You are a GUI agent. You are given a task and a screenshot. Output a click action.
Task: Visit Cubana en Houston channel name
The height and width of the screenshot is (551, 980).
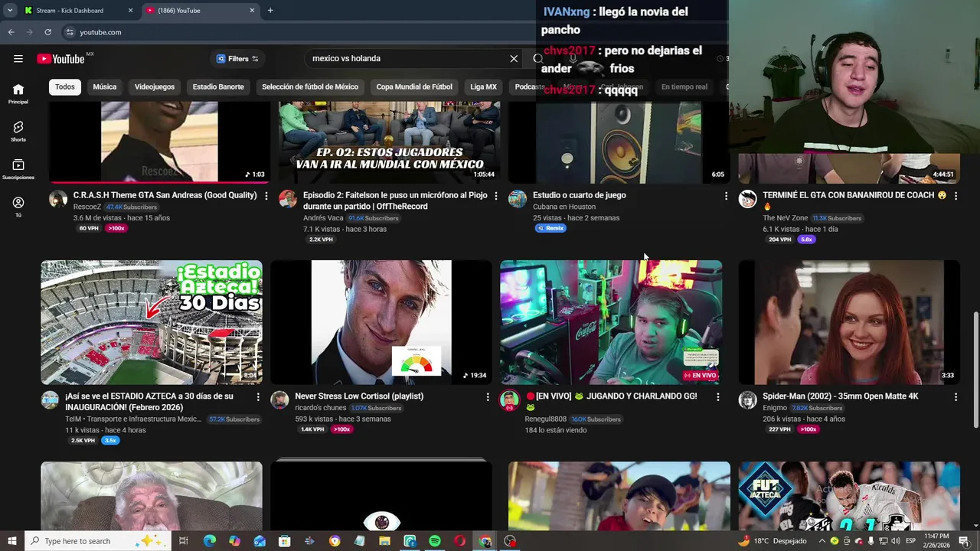[563, 207]
